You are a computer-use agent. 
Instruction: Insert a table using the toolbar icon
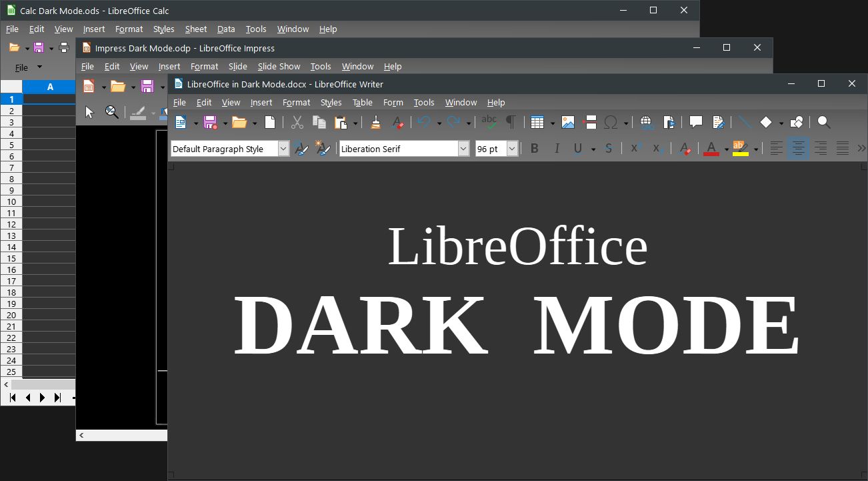(x=538, y=122)
